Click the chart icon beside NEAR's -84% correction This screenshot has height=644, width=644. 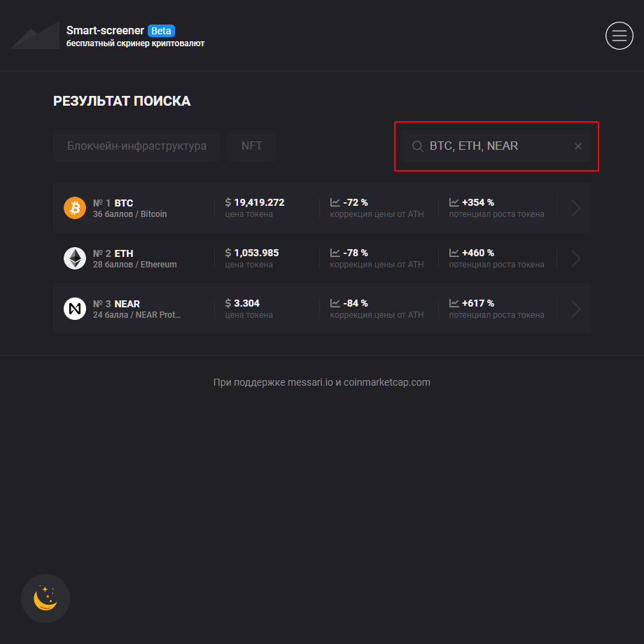pos(335,303)
